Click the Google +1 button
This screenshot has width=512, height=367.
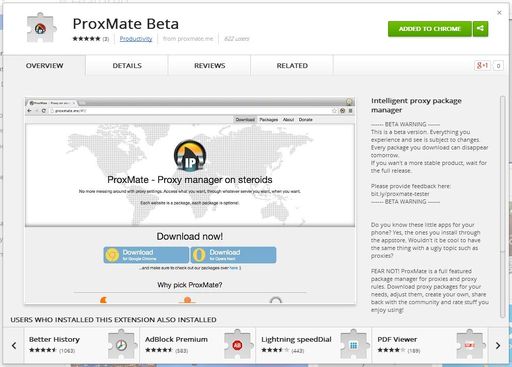[x=482, y=65]
